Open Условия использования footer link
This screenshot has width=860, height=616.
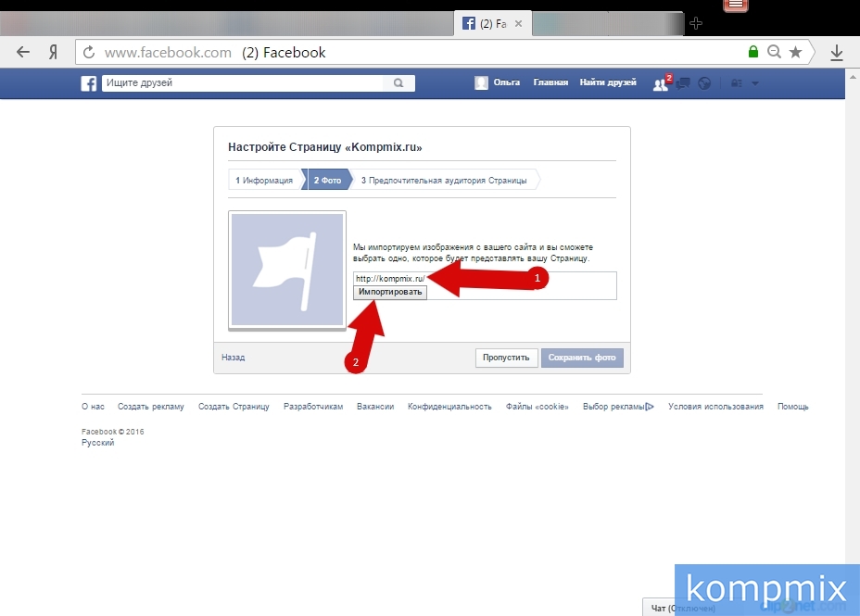715,407
